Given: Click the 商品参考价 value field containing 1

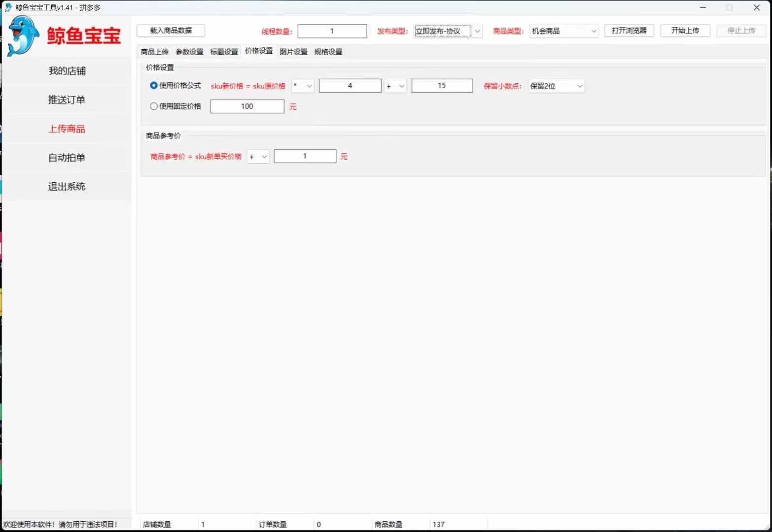Looking at the screenshot, I should 305,156.
